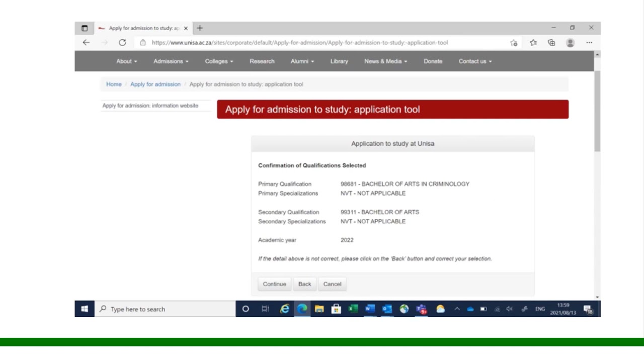Image resolution: width=644 pixels, height=362 pixels.
Task: Open Edge settings and more menu
Action: point(589,43)
